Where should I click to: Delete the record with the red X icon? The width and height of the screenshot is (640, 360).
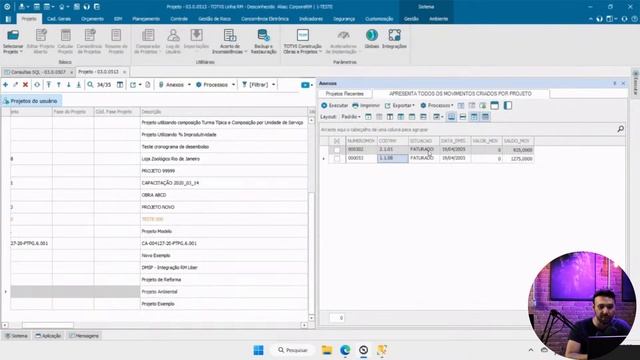tap(25, 84)
